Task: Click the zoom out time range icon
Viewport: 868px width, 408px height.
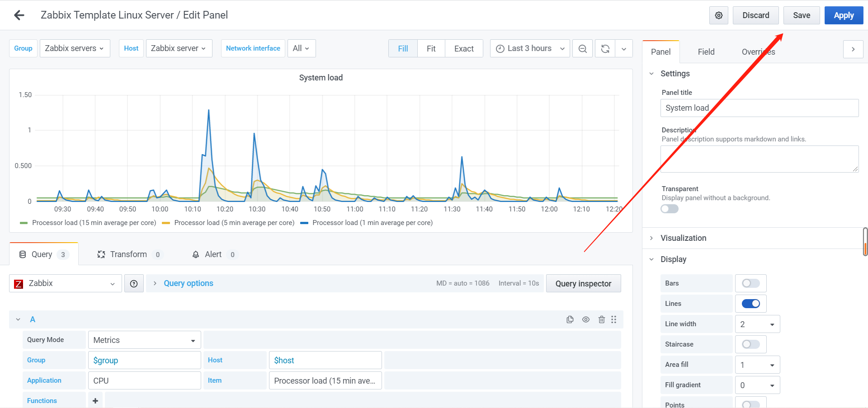Action: [583, 49]
